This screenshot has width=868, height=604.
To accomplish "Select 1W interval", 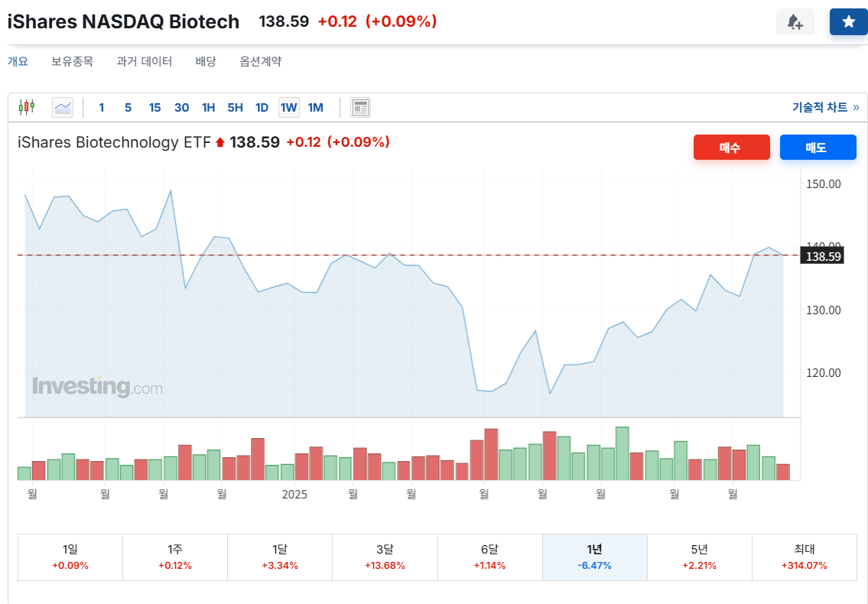I will (289, 107).
